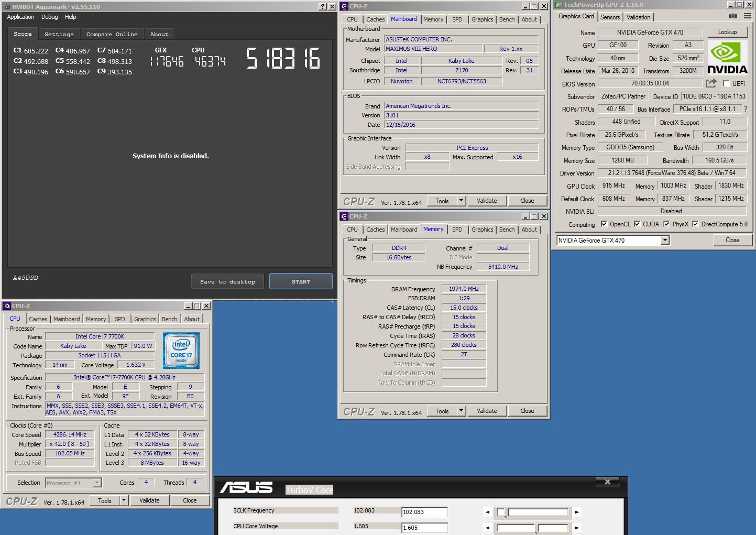756x535 pixels.
Task: Open the GPU-Z hamburger menu icon
Action: (747, 16)
